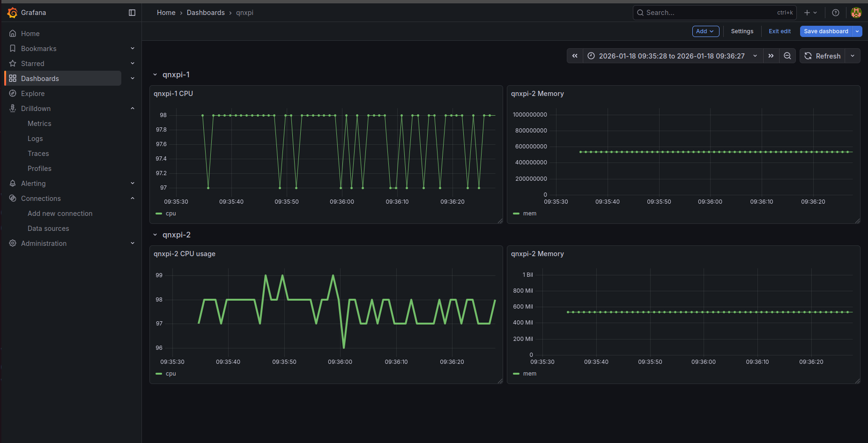Screen dimensions: 868x443
Task: Open the user profile avatar
Action: (856, 13)
